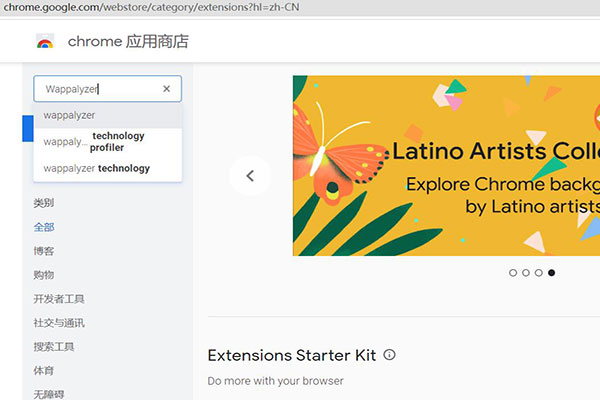Image resolution: width=600 pixels, height=400 pixels.
Task: Open the Latino Artists Collection banner
Action: click(x=446, y=166)
